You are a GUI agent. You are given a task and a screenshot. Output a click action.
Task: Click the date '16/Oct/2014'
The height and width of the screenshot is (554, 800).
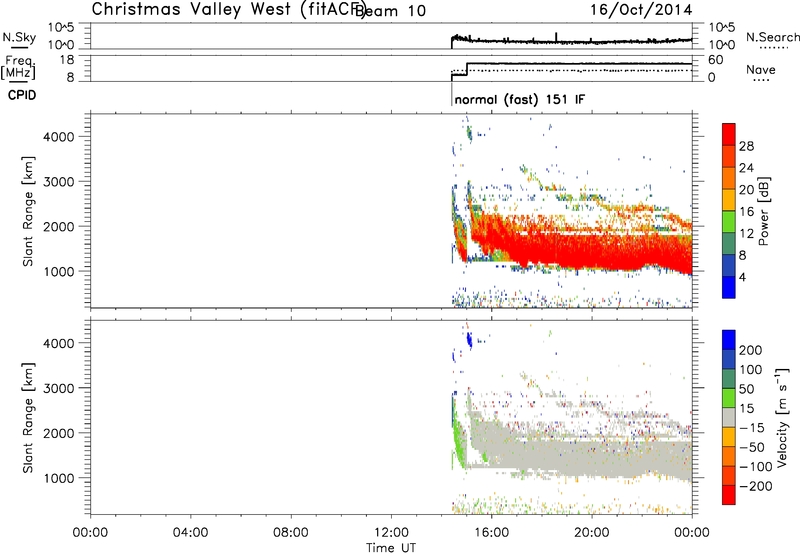pyautogui.click(x=641, y=10)
